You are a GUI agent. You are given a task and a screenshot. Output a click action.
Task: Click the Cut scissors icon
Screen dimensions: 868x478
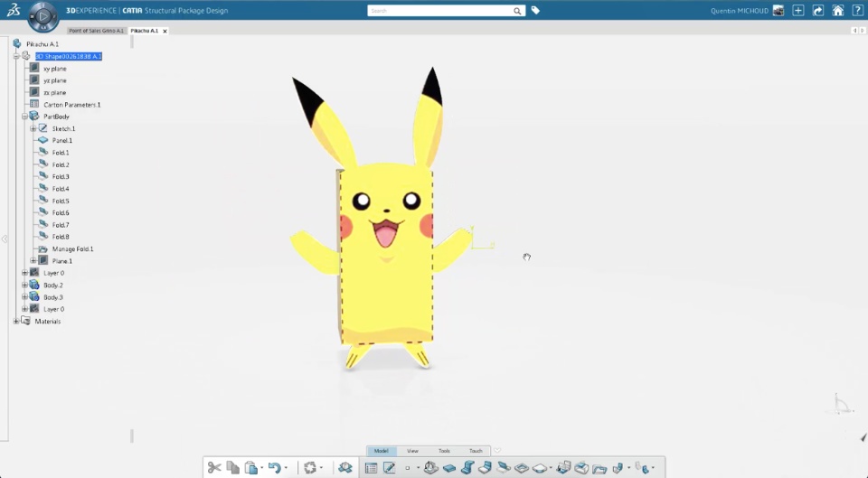[214, 468]
